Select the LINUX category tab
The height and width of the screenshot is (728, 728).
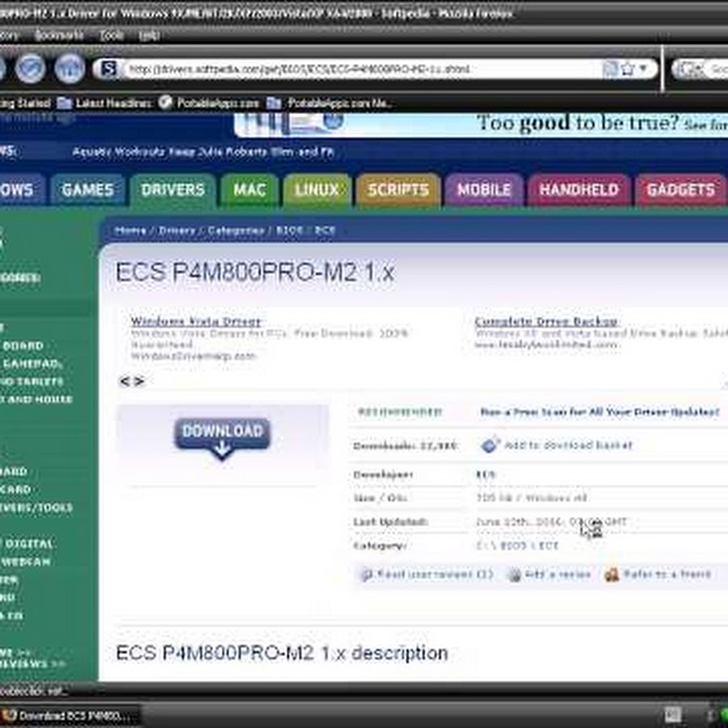tap(316, 190)
